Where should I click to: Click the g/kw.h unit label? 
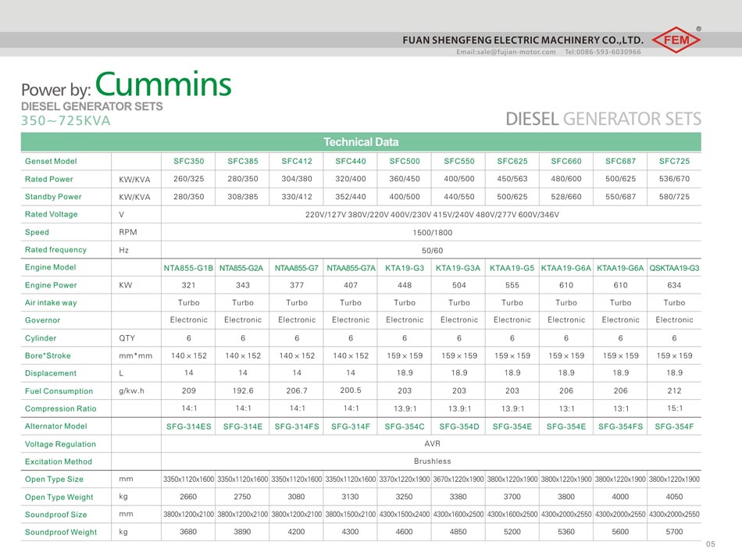(x=131, y=391)
